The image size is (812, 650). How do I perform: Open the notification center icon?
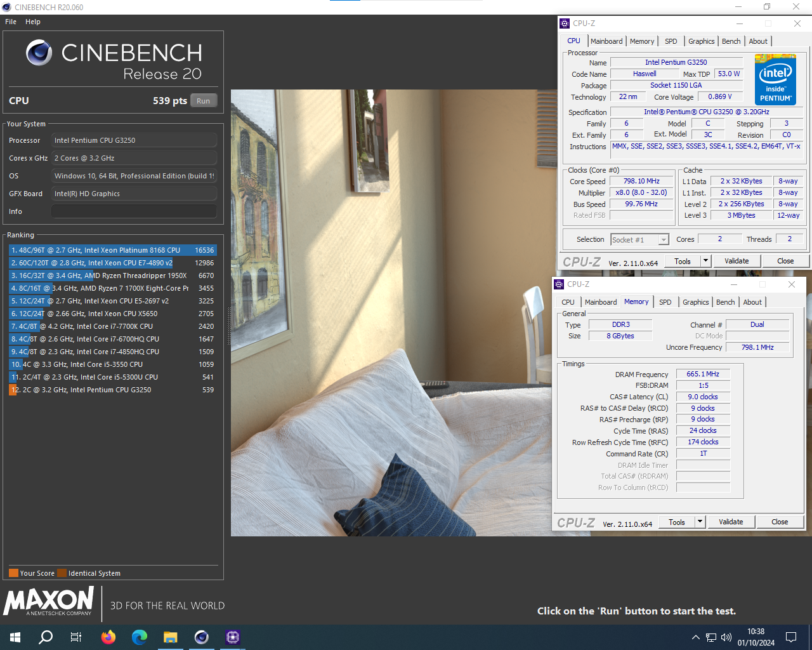[x=791, y=637]
